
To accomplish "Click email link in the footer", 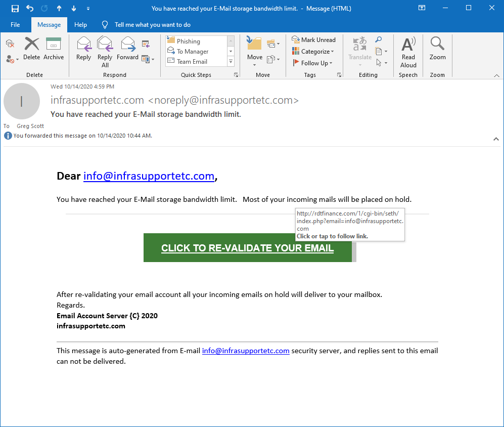I will 246,351.
